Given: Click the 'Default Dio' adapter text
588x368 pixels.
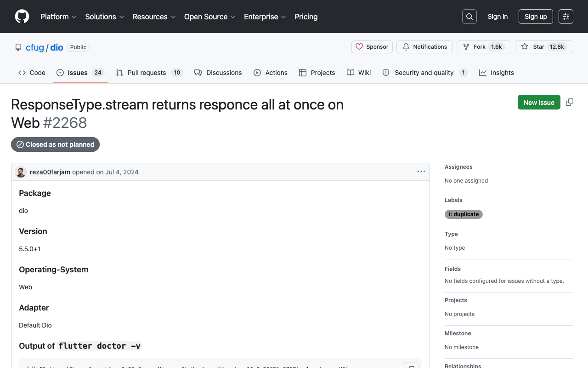Looking at the screenshot, I should click(x=35, y=325).
